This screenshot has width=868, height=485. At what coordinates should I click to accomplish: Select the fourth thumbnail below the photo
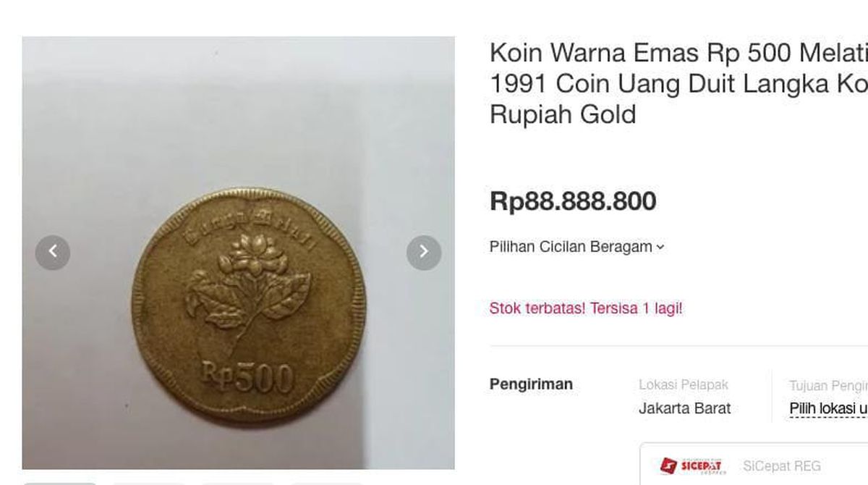coord(326,483)
